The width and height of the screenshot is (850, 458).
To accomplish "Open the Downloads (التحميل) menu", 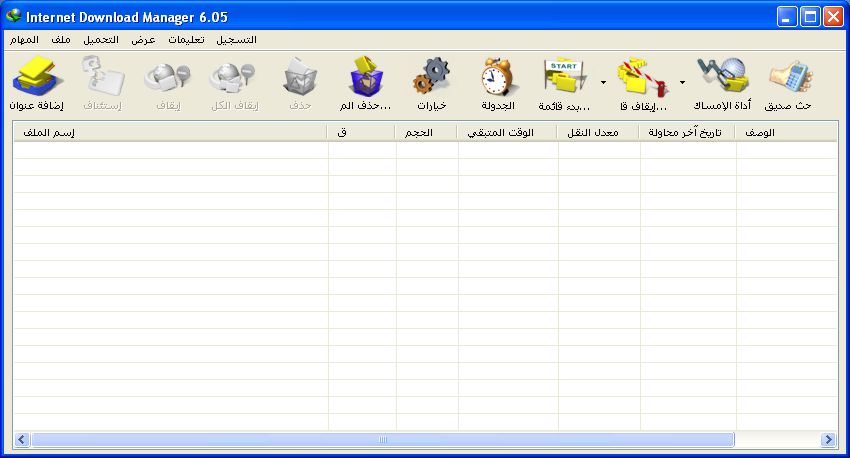I will [x=101, y=40].
